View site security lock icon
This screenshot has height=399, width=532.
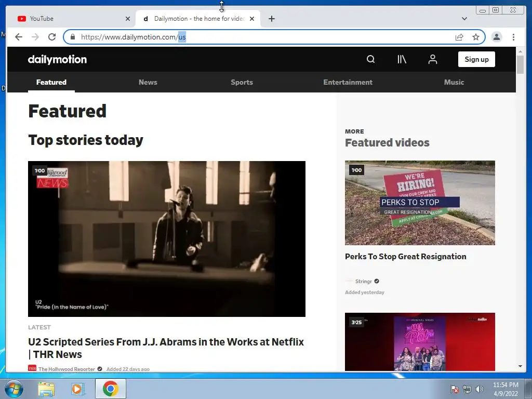[x=72, y=37]
